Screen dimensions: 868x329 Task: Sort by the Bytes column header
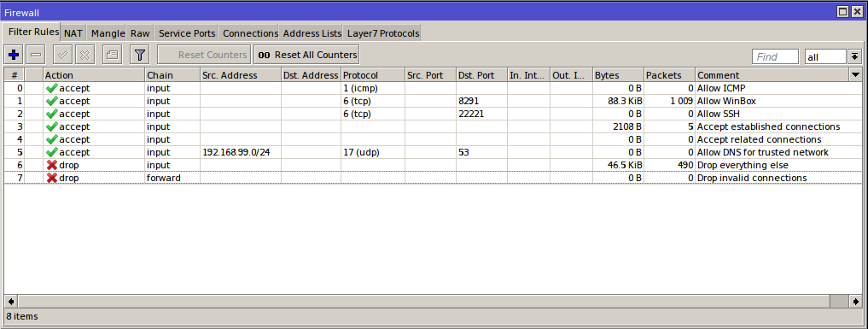click(618, 75)
